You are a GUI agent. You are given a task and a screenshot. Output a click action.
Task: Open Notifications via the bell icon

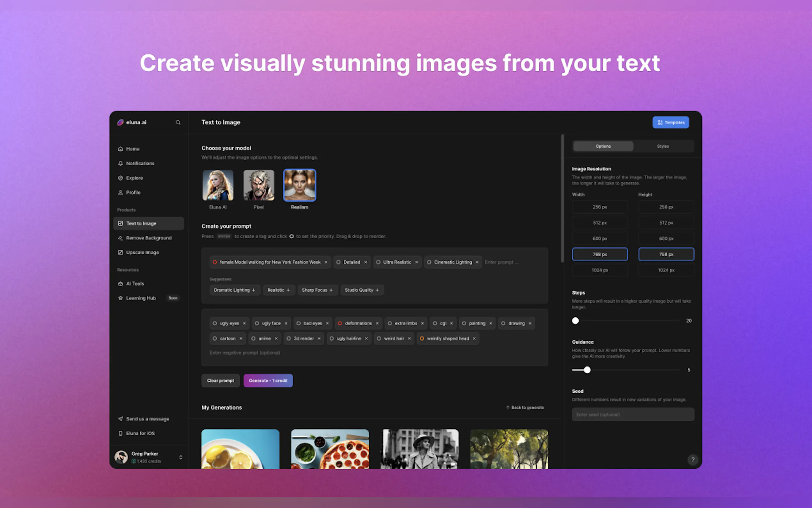pos(121,163)
